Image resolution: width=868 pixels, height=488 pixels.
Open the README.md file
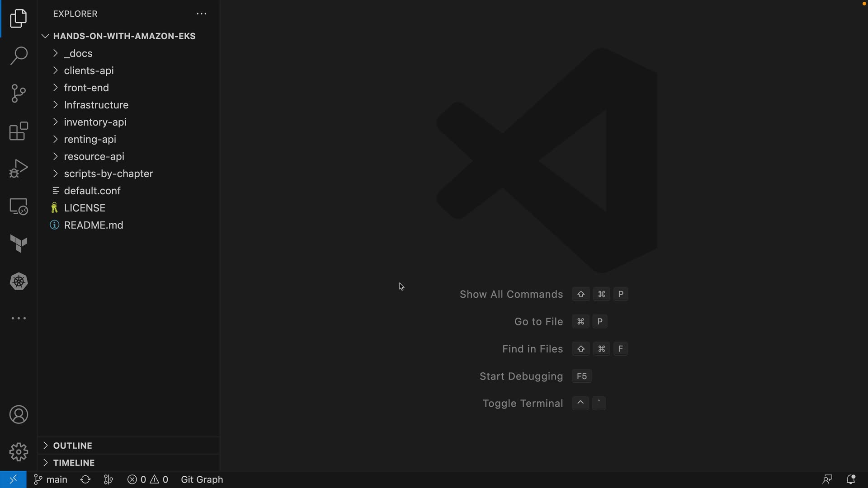94,225
